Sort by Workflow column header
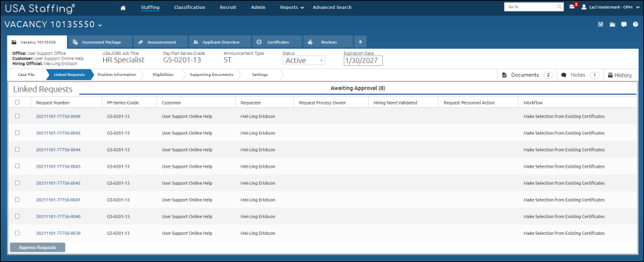 click(533, 102)
